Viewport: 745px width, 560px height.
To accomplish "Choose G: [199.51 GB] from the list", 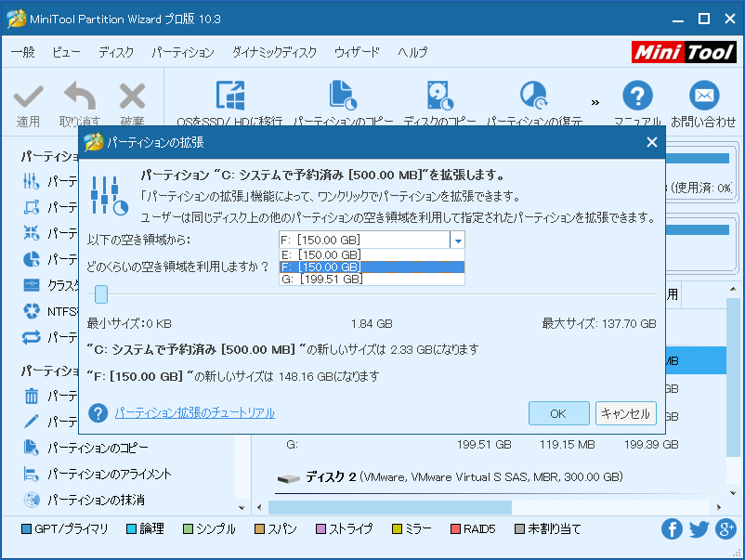I will point(372,279).
